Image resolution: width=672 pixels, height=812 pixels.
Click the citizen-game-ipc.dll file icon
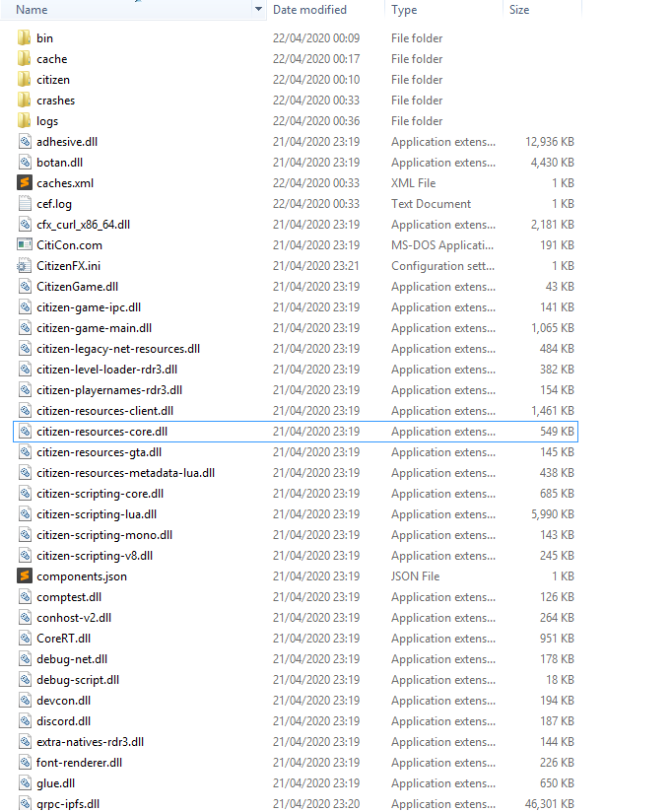(x=25, y=307)
